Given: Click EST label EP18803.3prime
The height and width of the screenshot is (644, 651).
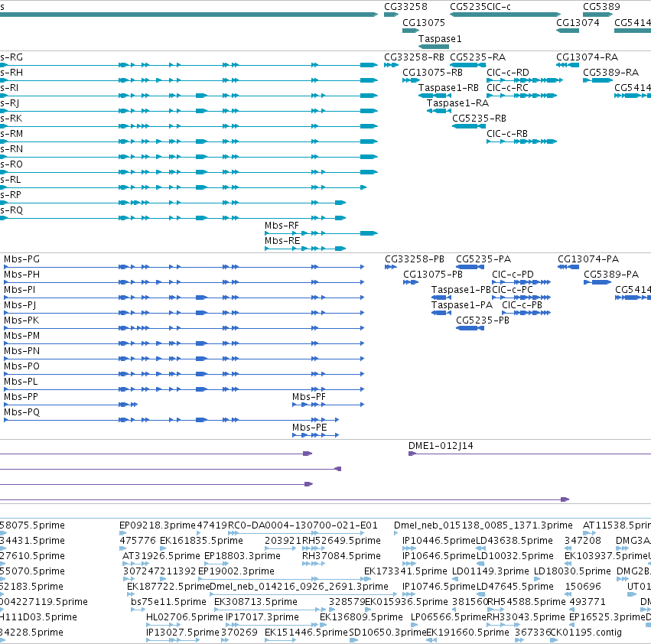Looking at the screenshot, I should click(x=242, y=556).
